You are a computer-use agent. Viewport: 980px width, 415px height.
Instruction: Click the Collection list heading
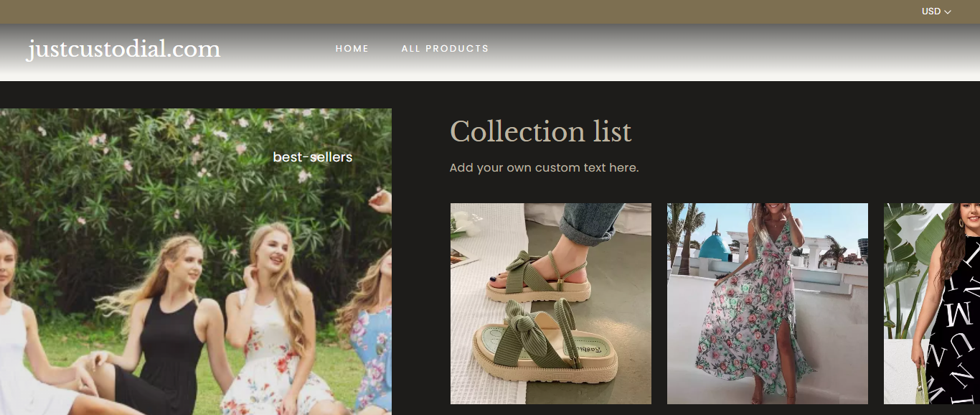(540, 132)
